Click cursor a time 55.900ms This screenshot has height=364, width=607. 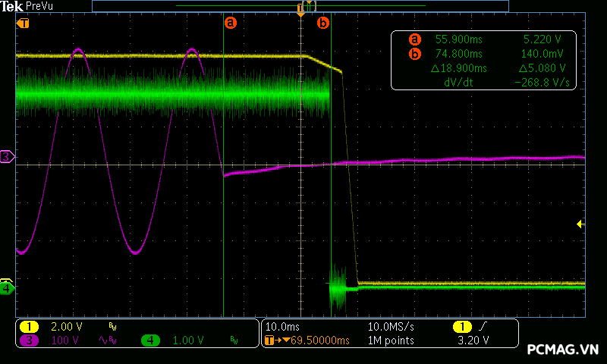tap(459, 39)
